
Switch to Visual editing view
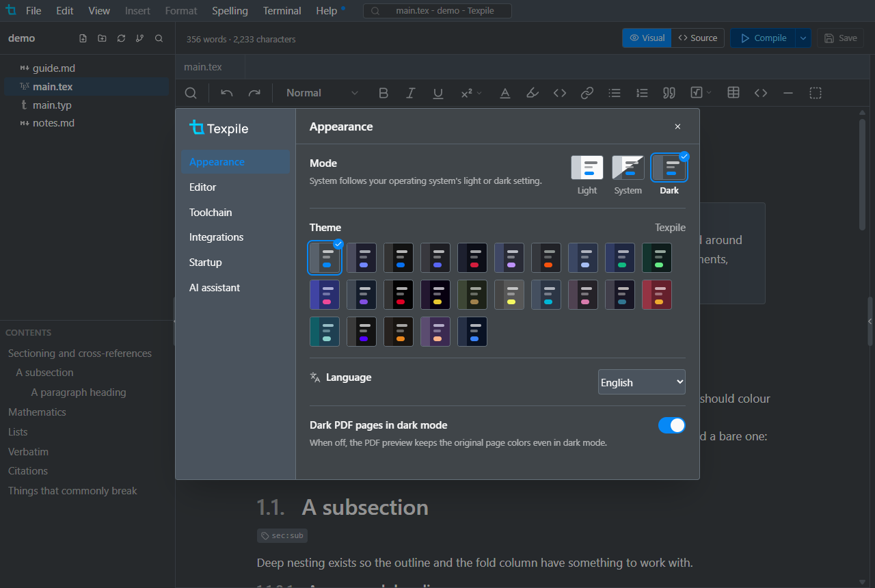(647, 38)
